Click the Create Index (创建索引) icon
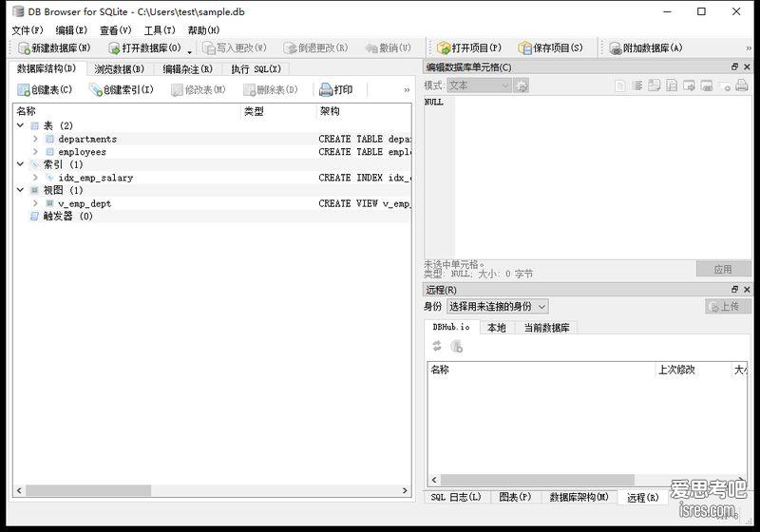 (x=96, y=89)
